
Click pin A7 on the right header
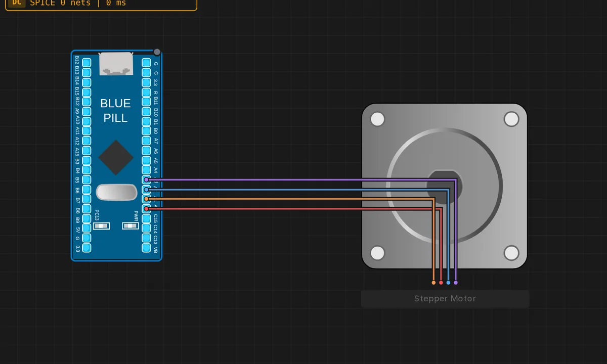[146, 141]
